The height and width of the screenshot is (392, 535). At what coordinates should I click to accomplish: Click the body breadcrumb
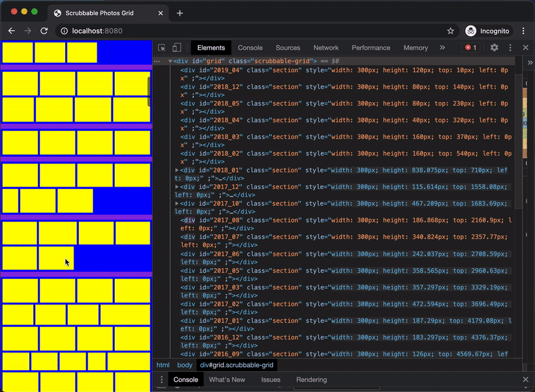(185, 365)
